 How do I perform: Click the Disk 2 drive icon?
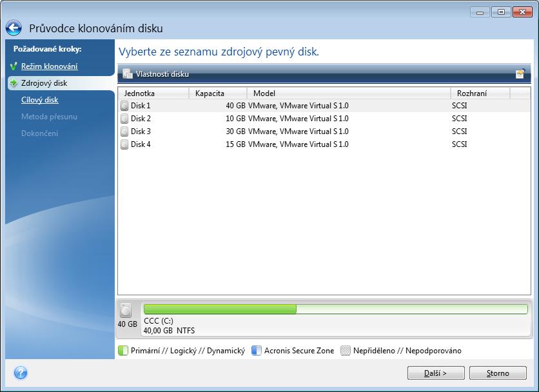pyautogui.click(x=124, y=119)
